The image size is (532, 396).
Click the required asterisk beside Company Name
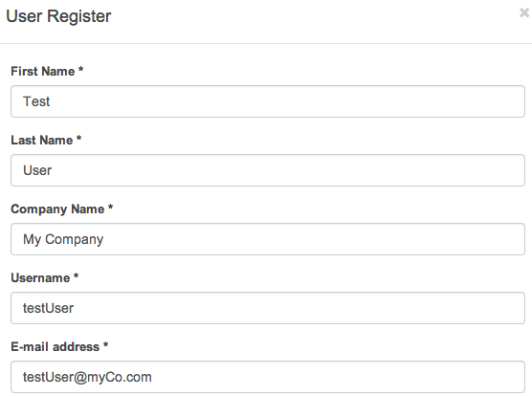tap(110, 207)
